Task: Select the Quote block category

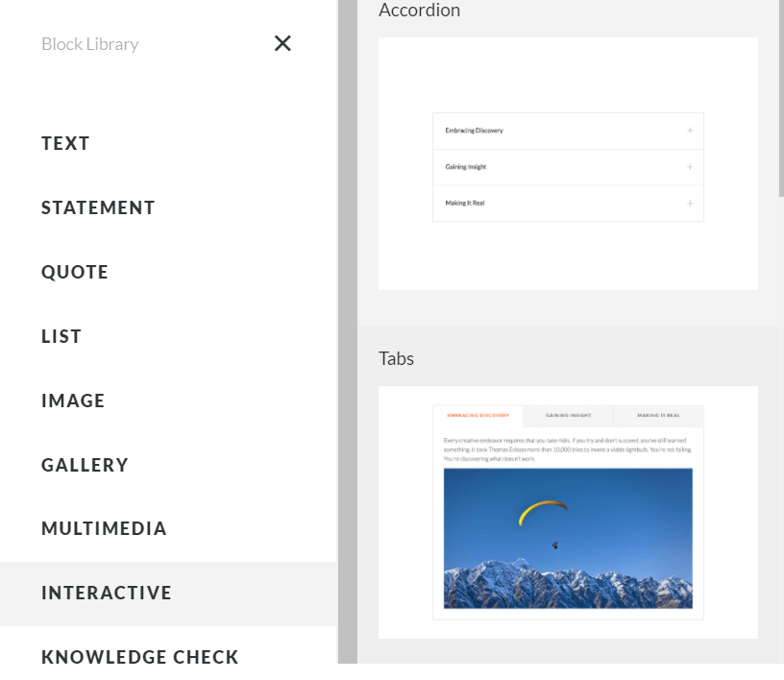Action: pyautogui.click(x=75, y=272)
